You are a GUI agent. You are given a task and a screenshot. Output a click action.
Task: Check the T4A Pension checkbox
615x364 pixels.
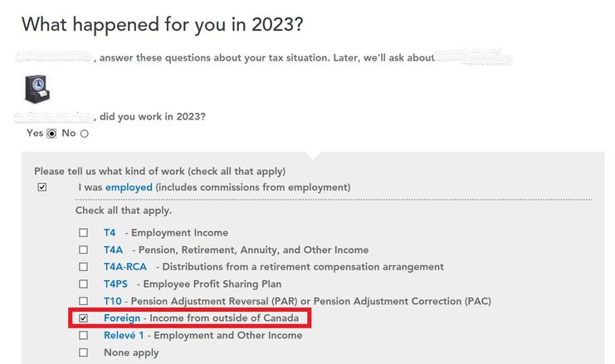pos(83,250)
